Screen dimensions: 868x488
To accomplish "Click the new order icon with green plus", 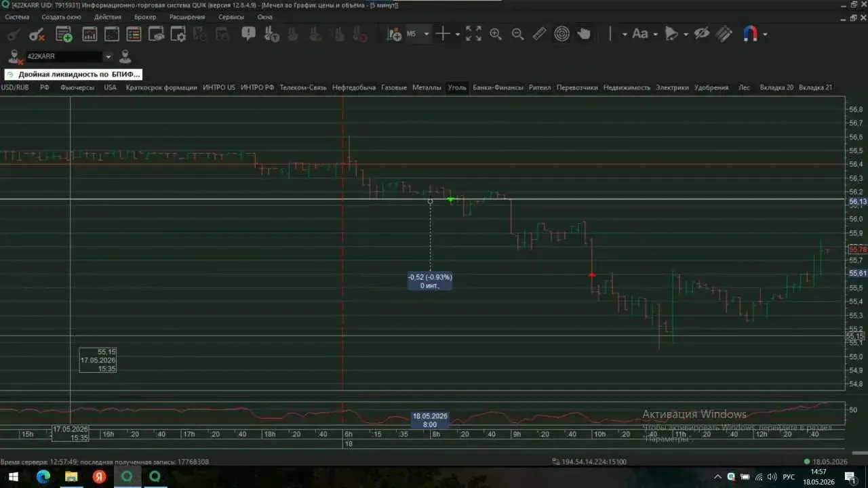I will 64,34.
